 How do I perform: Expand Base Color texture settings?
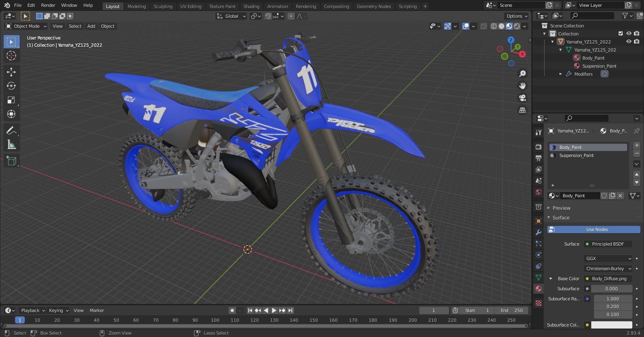pos(551,279)
